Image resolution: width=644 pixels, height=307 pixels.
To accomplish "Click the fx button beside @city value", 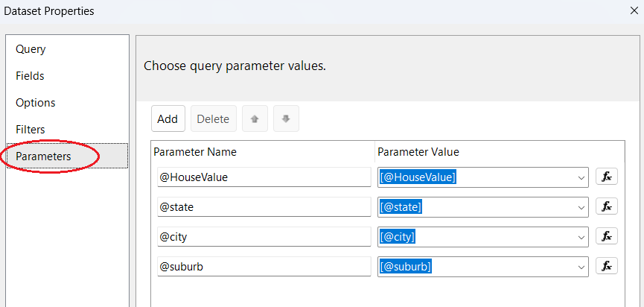I will pyautogui.click(x=606, y=236).
